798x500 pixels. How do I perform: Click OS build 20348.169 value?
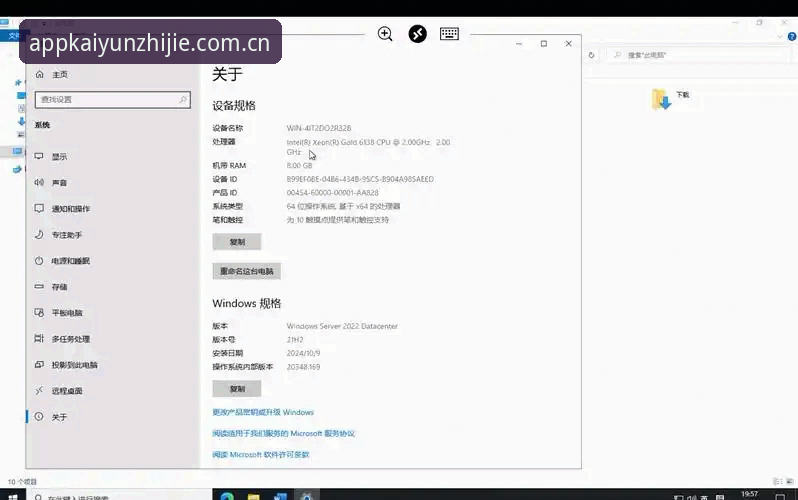303,367
